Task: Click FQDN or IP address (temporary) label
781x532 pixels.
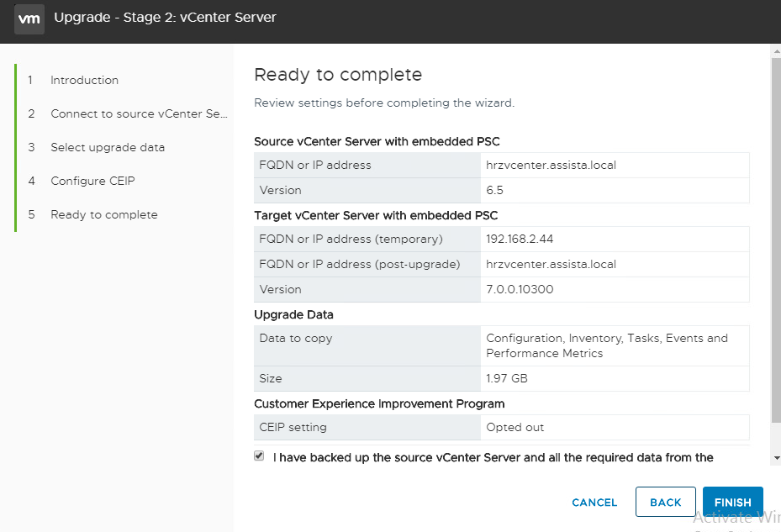Action: point(351,239)
